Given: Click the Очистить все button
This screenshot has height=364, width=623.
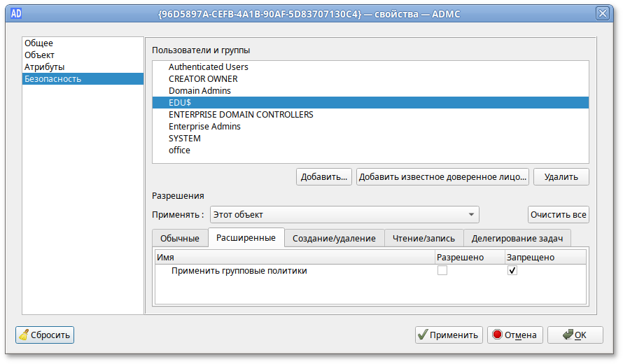Looking at the screenshot, I should [558, 215].
